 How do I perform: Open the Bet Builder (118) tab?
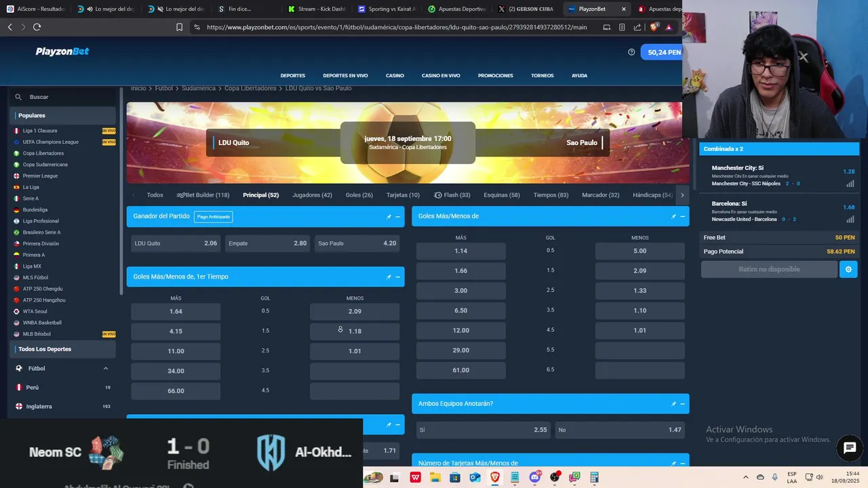tap(203, 195)
